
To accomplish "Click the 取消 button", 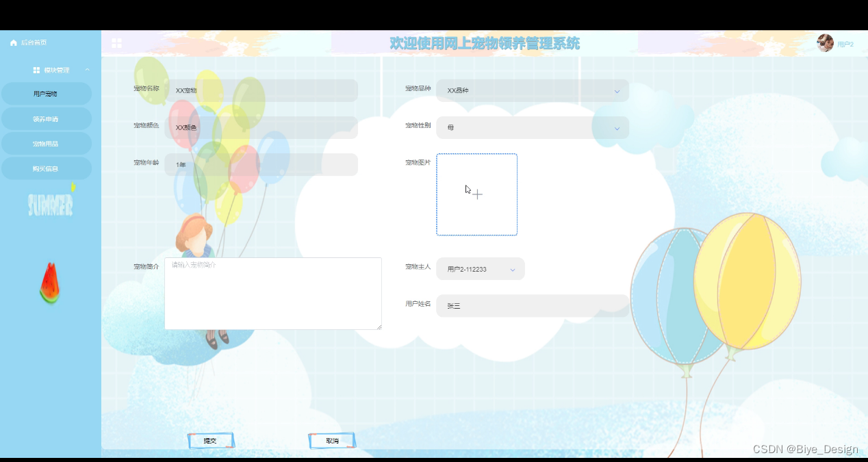I will [332, 441].
